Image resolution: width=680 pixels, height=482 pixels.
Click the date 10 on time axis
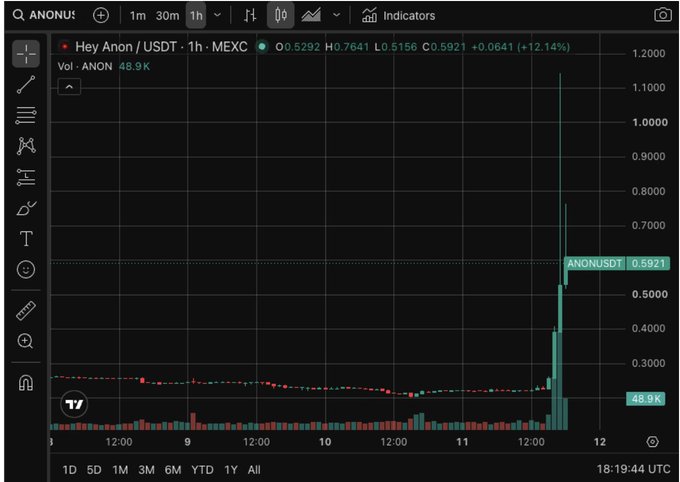pyautogui.click(x=325, y=442)
